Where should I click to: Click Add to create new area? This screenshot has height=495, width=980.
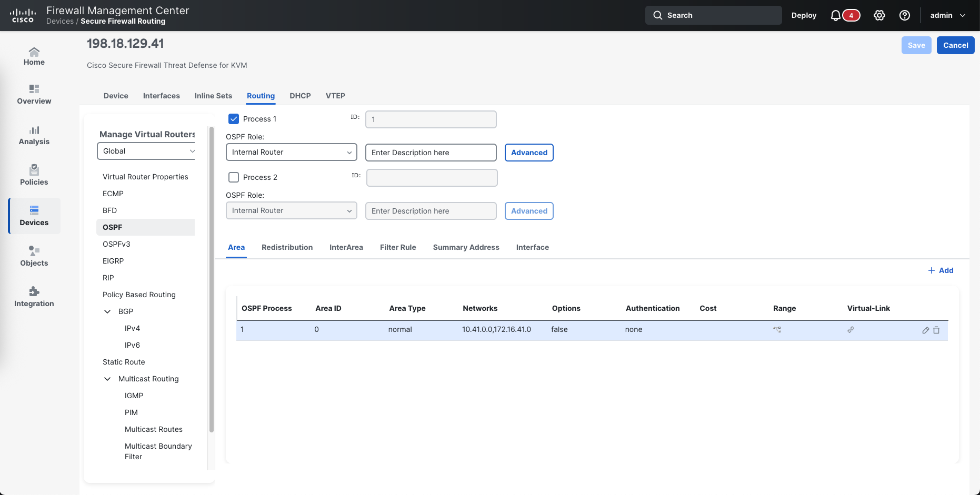(x=941, y=270)
